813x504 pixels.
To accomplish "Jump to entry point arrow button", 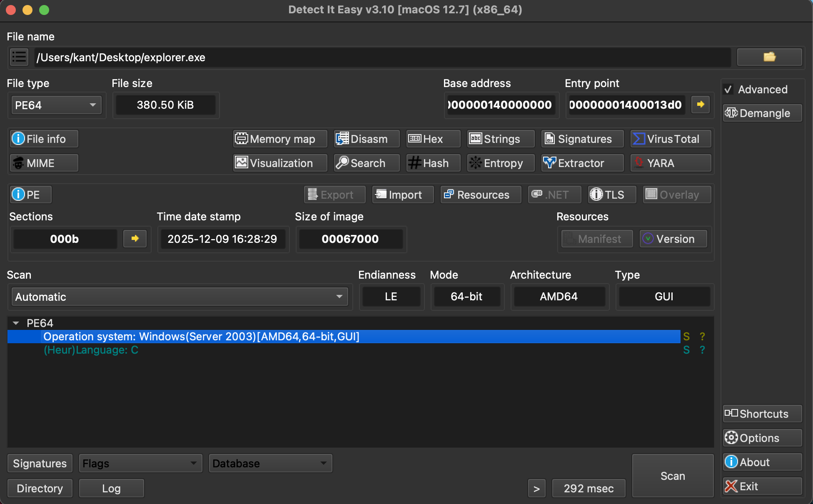I will pyautogui.click(x=701, y=104).
